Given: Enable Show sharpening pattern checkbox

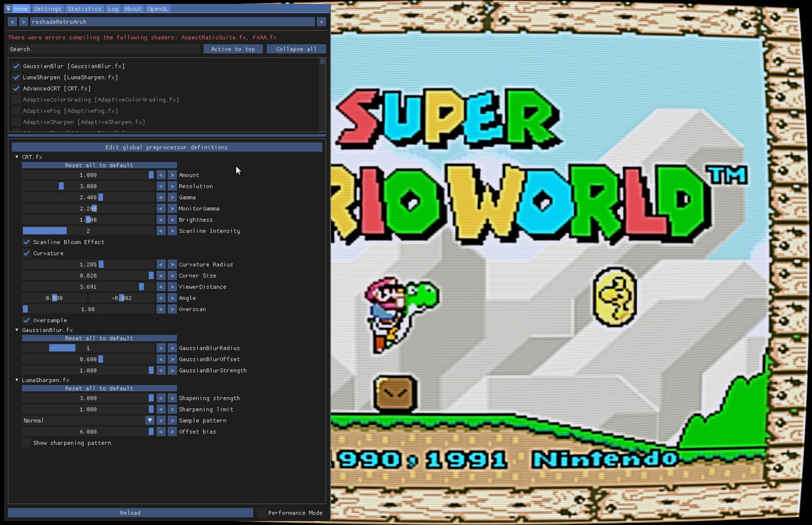Looking at the screenshot, I should tap(26, 443).
